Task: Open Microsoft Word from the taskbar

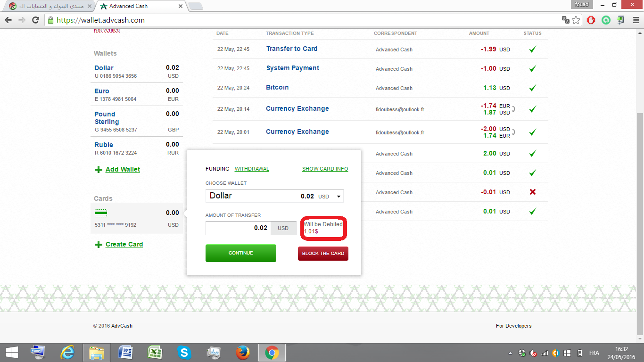Action: (126, 353)
